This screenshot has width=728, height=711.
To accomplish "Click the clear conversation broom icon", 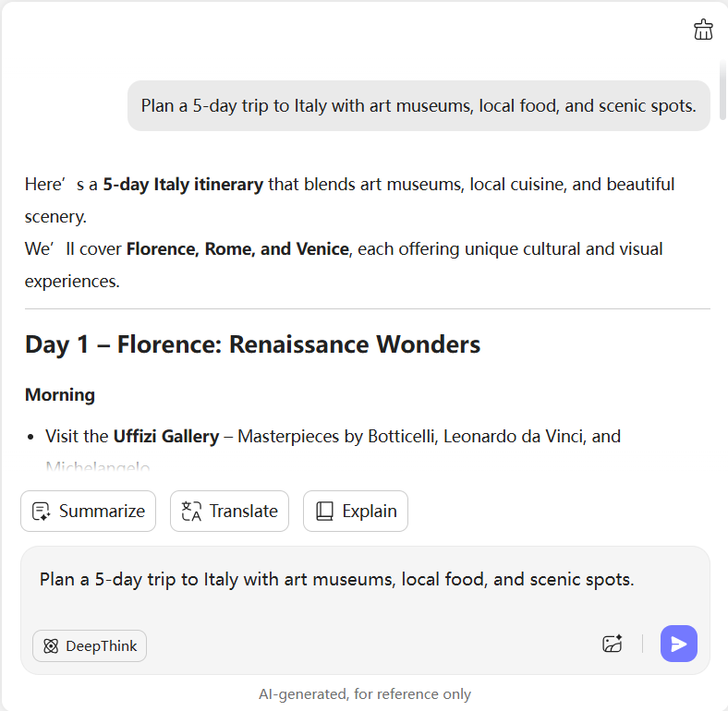I will click(703, 30).
